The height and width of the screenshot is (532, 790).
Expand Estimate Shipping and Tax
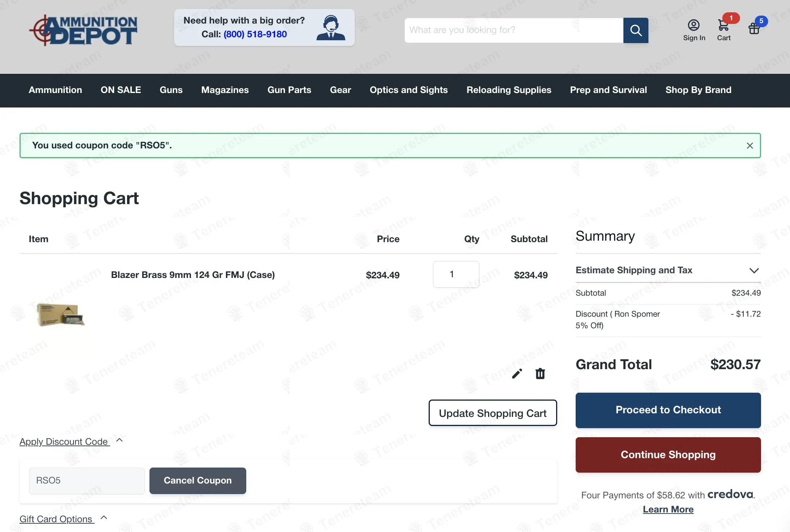point(668,270)
